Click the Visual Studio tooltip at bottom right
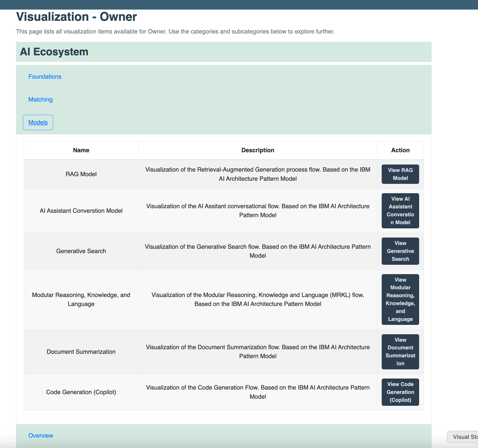The image size is (478, 448). 464,437
